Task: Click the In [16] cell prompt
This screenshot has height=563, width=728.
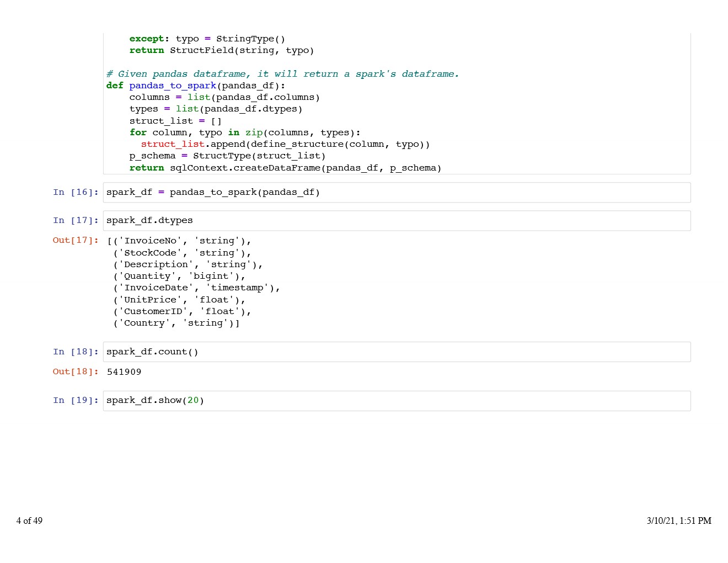Action: pos(76,193)
